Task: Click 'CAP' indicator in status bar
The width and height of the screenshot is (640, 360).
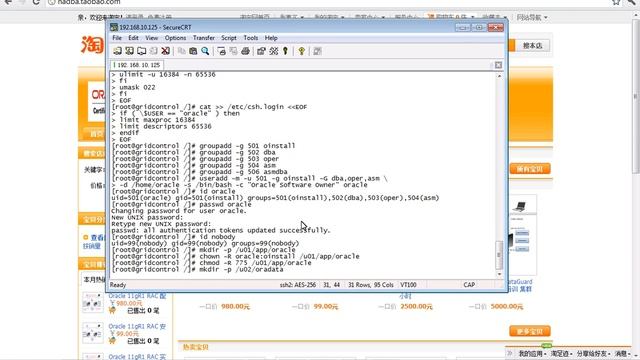Action: click(x=469, y=285)
